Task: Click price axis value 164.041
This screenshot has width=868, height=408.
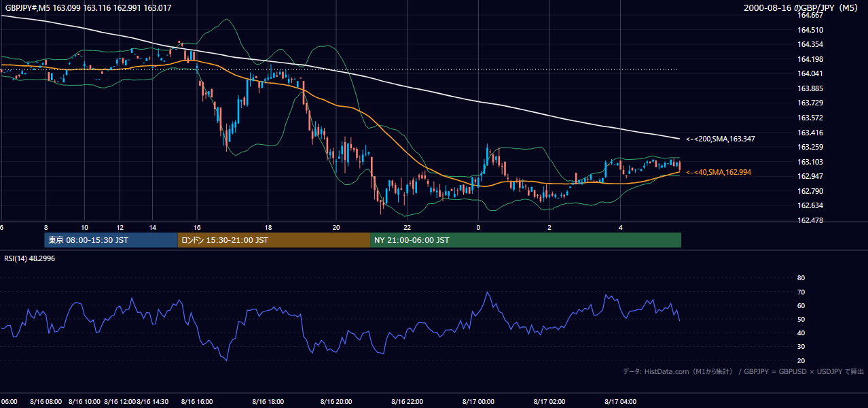Action: [x=810, y=73]
